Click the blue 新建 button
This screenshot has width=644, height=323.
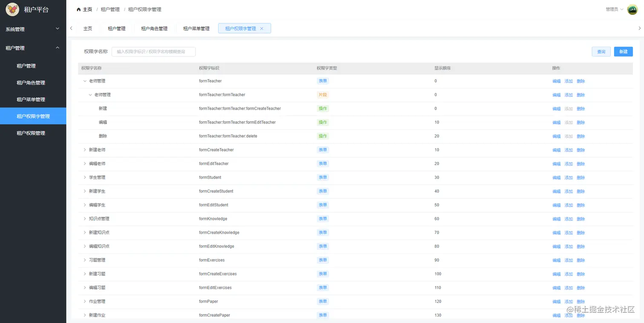623,51
